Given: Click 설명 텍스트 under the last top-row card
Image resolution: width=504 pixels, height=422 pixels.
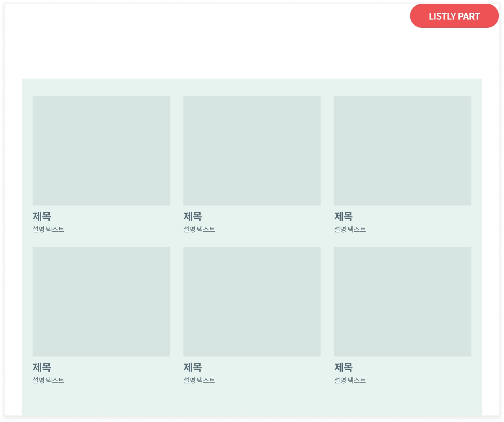Looking at the screenshot, I should (350, 229).
